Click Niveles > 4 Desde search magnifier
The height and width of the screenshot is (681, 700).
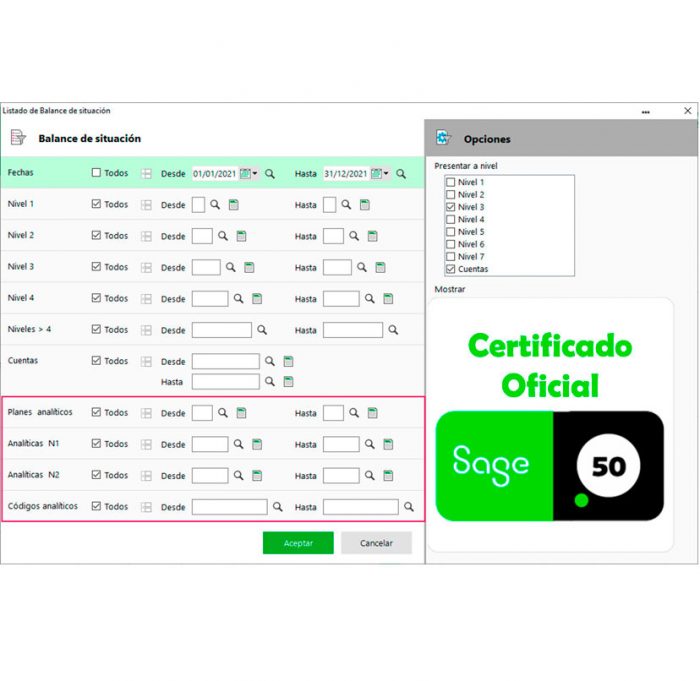click(262, 330)
